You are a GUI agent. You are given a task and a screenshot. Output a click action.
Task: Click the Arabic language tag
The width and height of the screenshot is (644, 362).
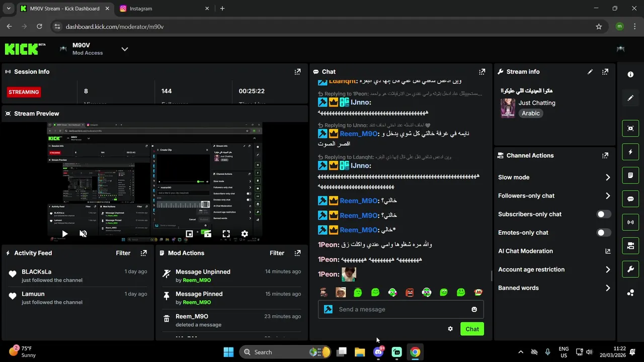tap(531, 114)
